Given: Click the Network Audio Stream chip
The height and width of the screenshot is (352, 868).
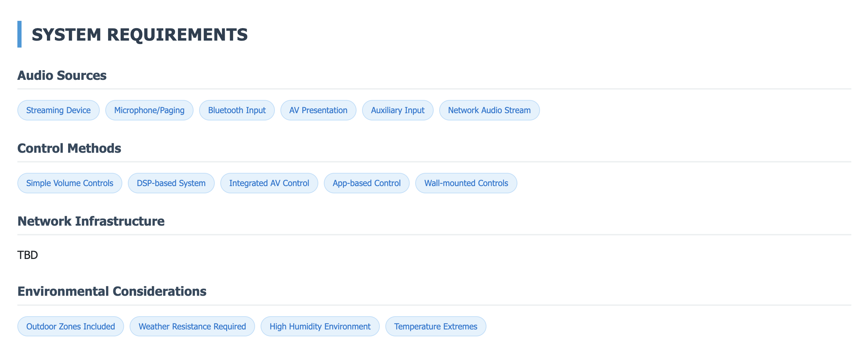Looking at the screenshot, I should [489, 110].
